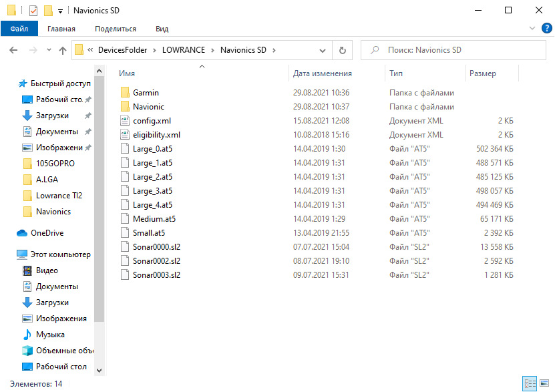
Task: Select the Large_2.at5 file
Action: coord(152,177)
